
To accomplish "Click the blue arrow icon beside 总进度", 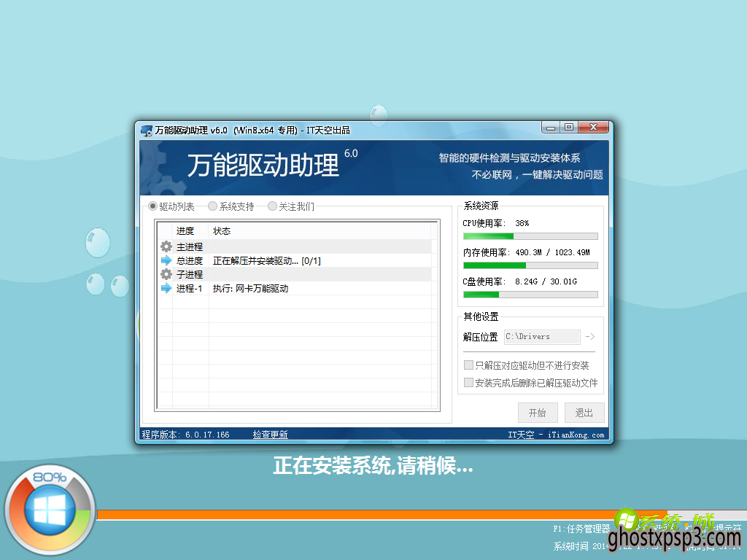I will point(166,260).
